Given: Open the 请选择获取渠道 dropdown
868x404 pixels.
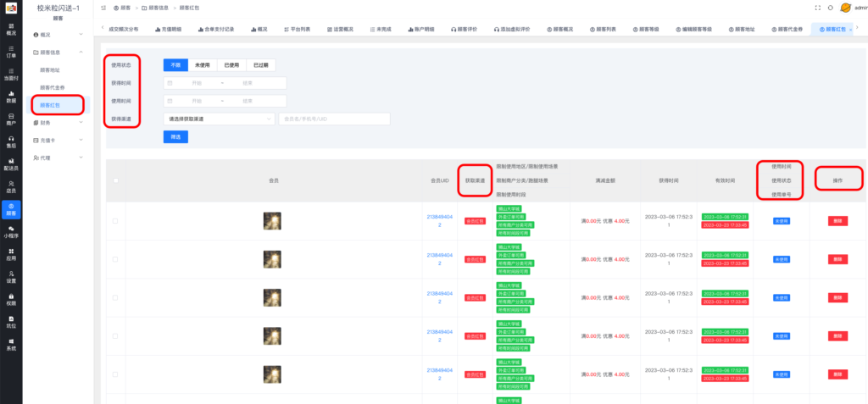Looking at the screenshot, I should [219, 119].
